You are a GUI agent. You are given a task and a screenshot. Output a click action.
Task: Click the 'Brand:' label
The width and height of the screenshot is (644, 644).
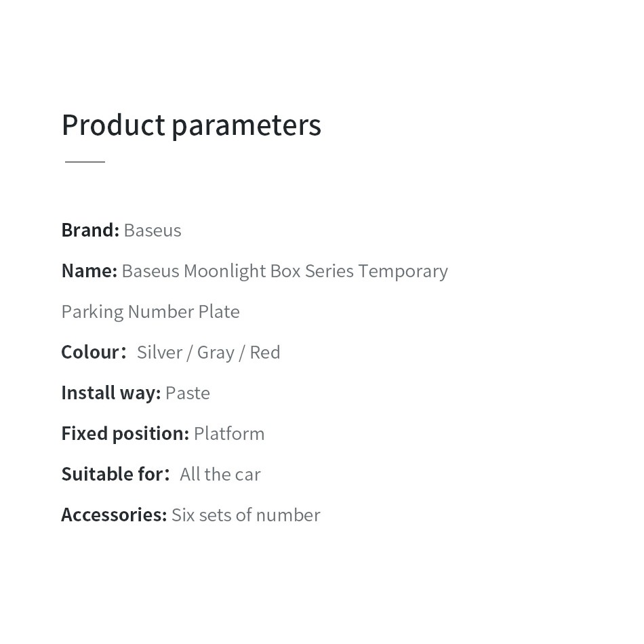pos(89,230)
